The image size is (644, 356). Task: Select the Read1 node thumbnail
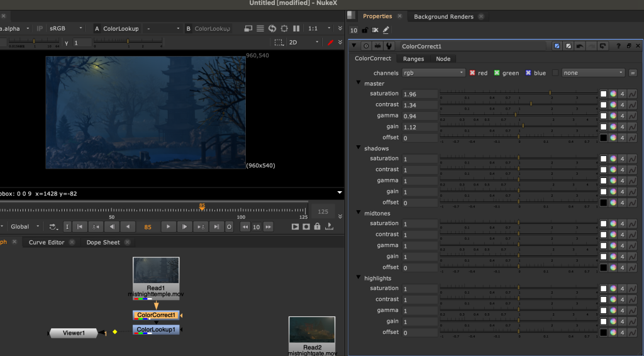click(x=156, y=270)
